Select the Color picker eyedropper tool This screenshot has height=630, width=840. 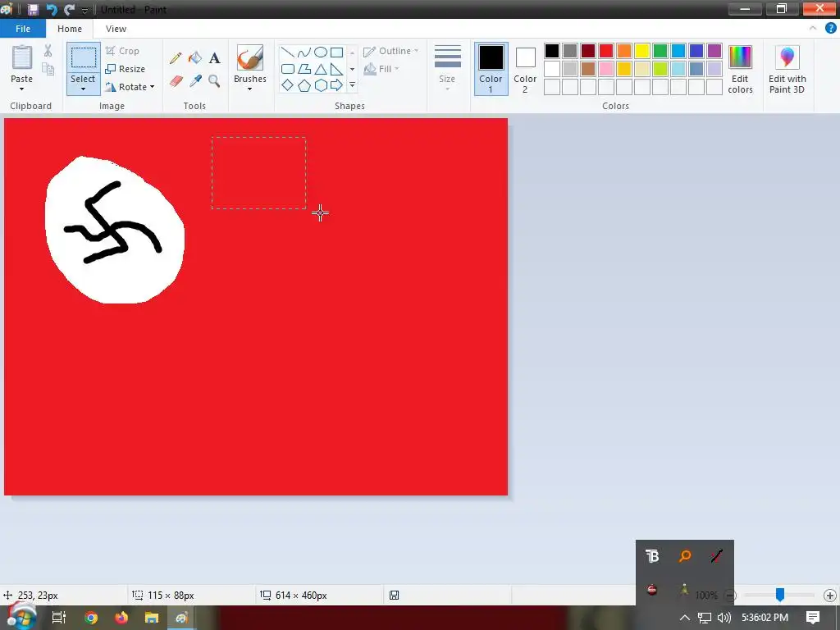[x=195, y=81]
